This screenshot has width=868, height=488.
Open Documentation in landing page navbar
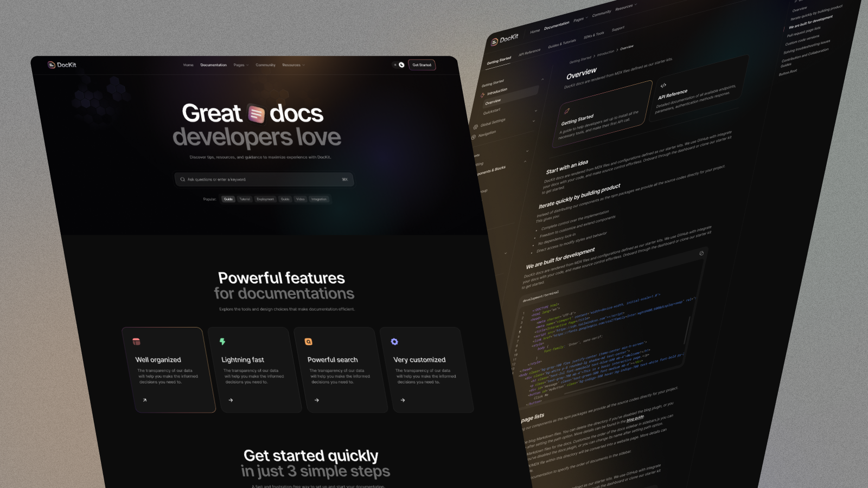pos(214,65)
